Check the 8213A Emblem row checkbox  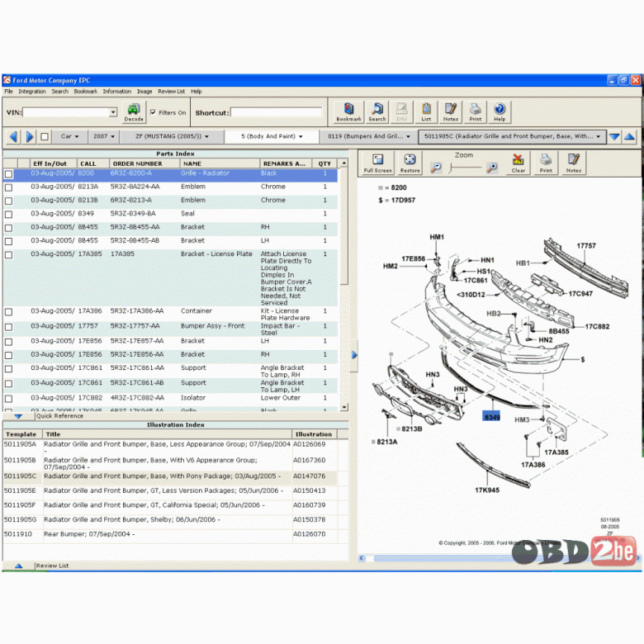pos(8,187)
